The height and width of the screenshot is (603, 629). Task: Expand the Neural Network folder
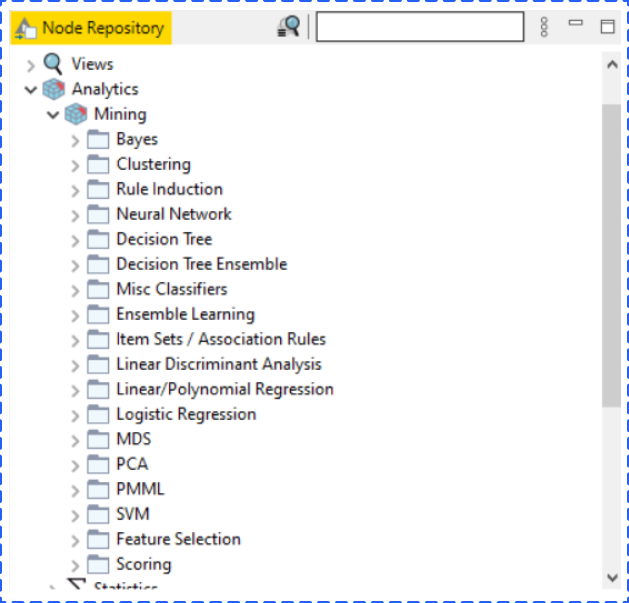[x=75, y=215]
